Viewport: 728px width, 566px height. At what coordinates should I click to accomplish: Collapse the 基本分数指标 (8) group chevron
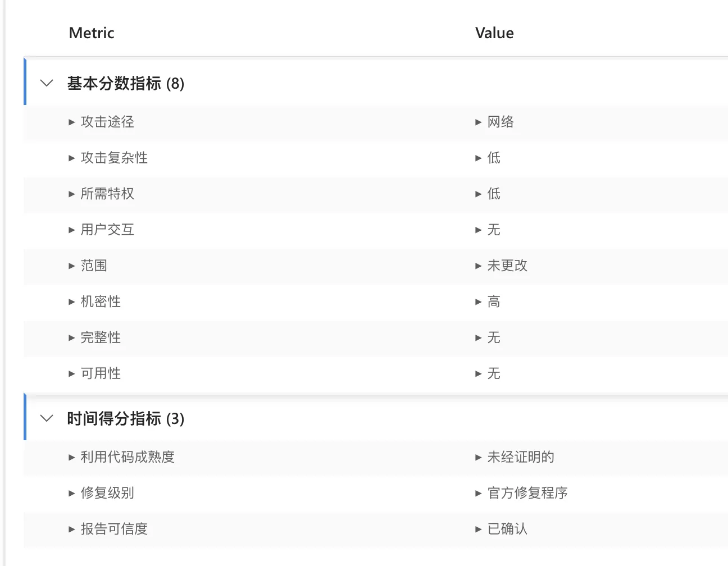[47, 83]
